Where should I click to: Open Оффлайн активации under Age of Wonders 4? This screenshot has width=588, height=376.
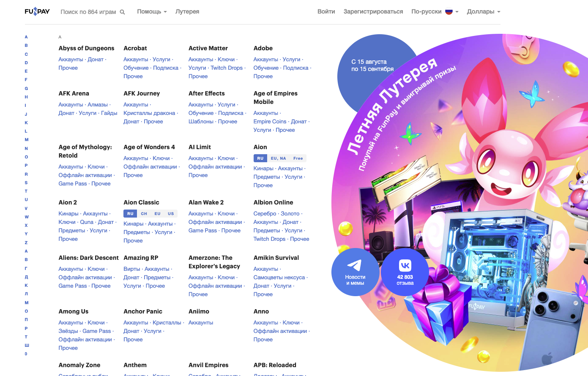coord(150,167)
